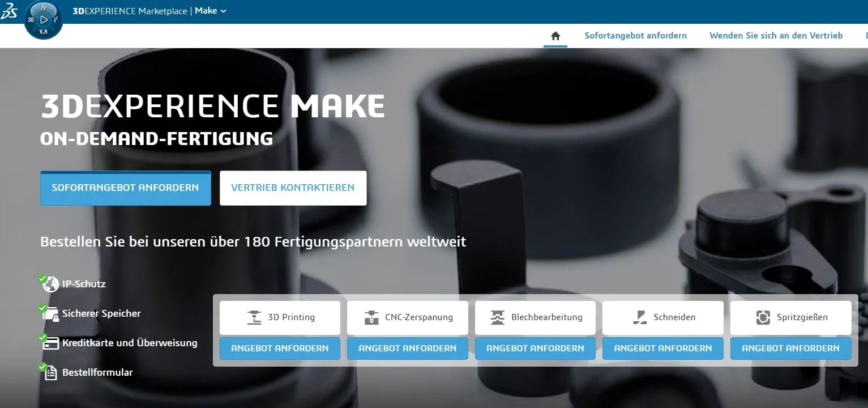868x408 pixels.
Task: Select the CNC-Zerspanung machine icon
Action: (371, 317)
